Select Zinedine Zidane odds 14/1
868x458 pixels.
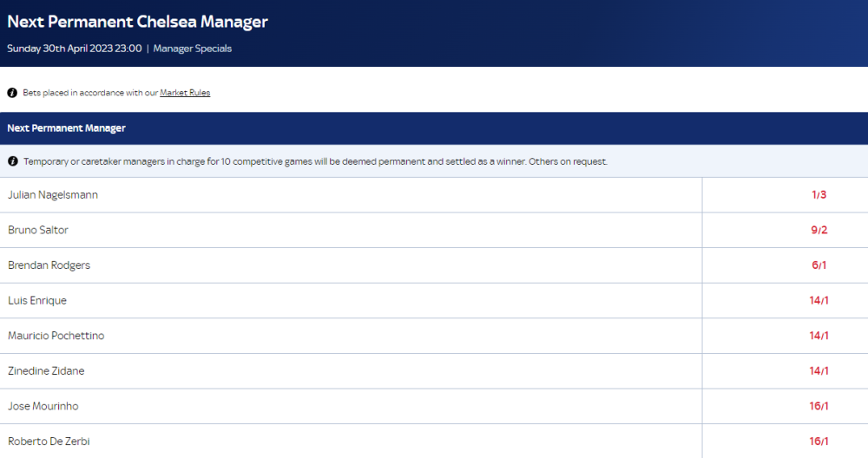click(x=785, y=371)
